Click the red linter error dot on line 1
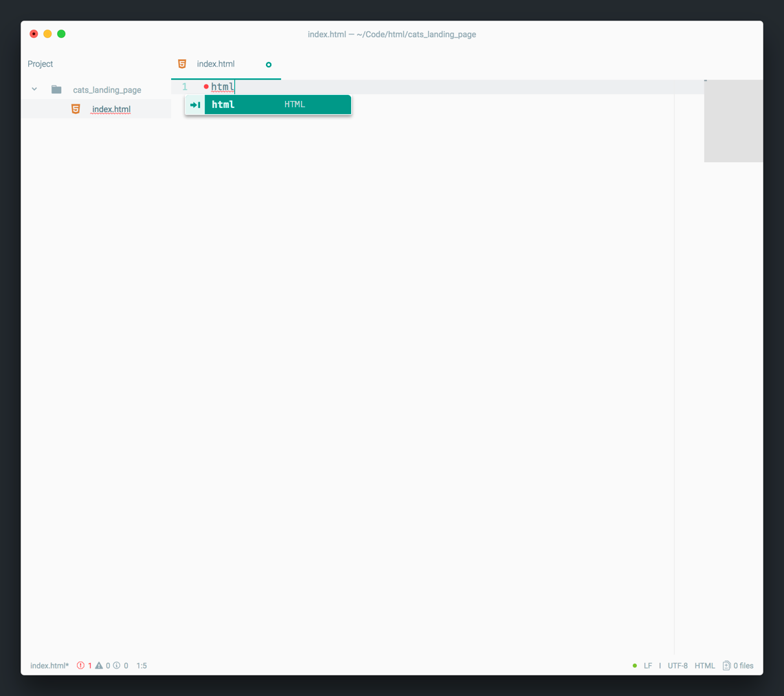The width and height of the screenshot is (784, 696). click(x=206, y=87)
